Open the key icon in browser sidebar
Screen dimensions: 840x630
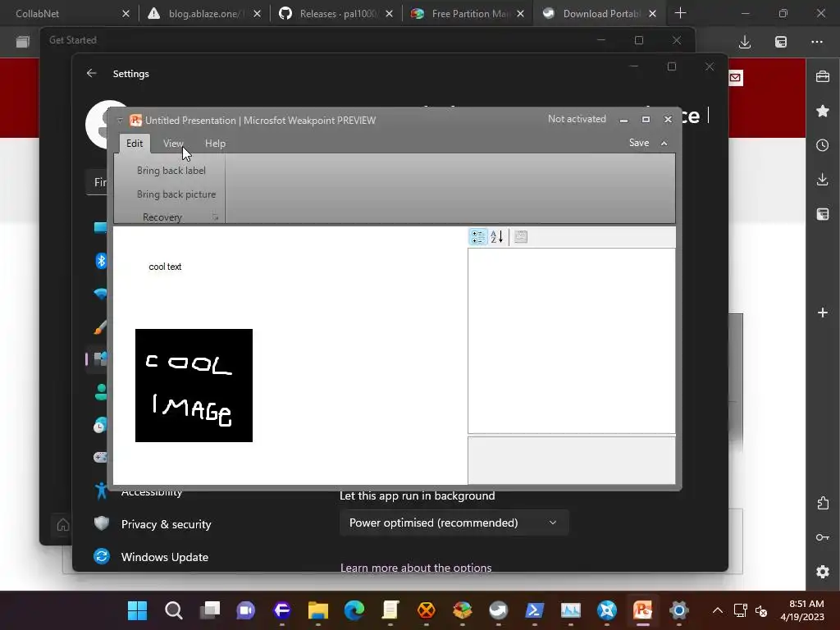822,537
